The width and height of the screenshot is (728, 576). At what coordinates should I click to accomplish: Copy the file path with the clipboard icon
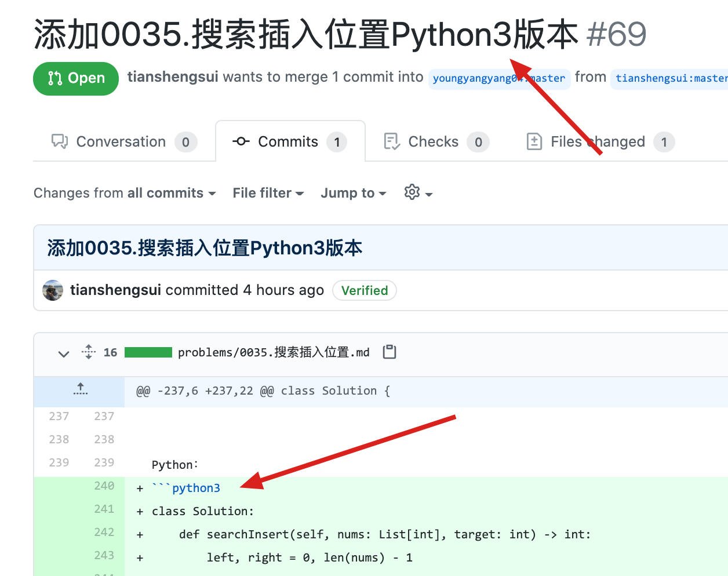click(390, 352)
